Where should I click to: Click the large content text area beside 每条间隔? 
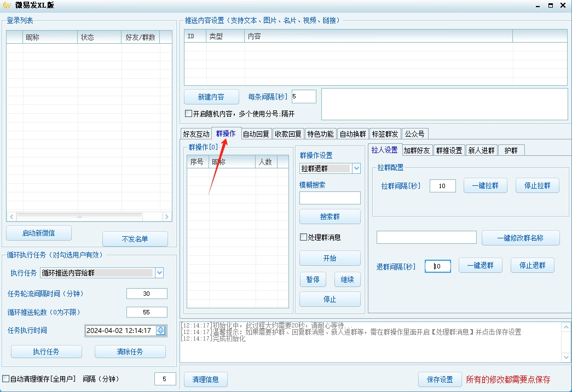(444, 104)
